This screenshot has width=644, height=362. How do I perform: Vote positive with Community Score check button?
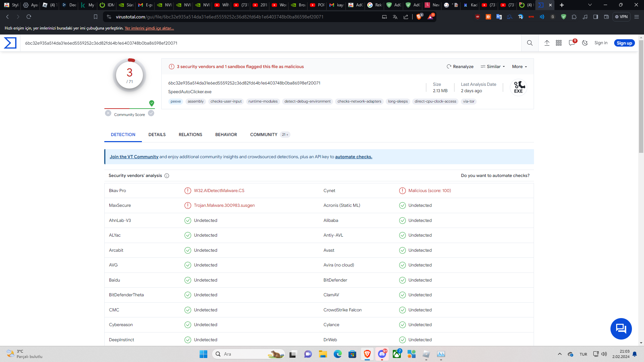point(151,113)
